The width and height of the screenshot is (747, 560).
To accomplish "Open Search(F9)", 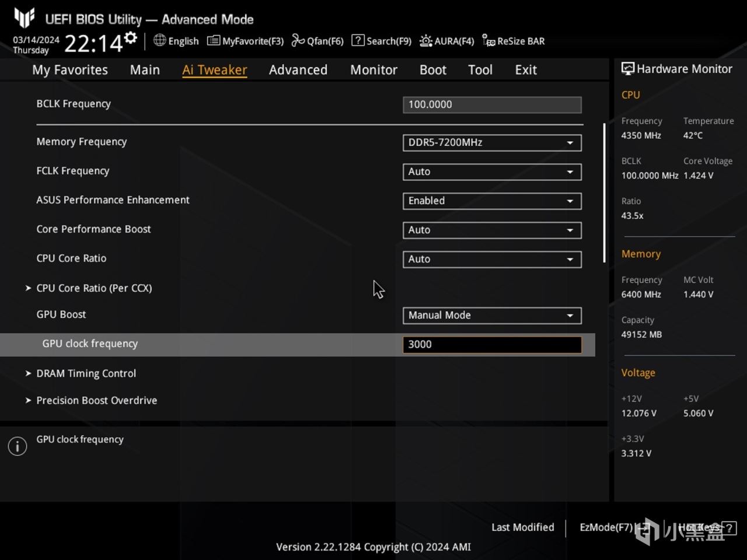I will [382, 41].
